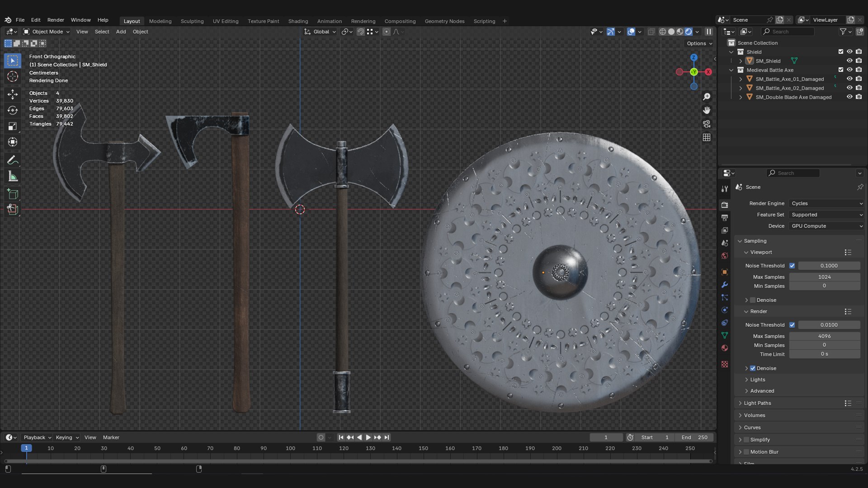Open the Keying popover in timeline
Viewport: 868px width, 488px height.
[x=67, y=437]
